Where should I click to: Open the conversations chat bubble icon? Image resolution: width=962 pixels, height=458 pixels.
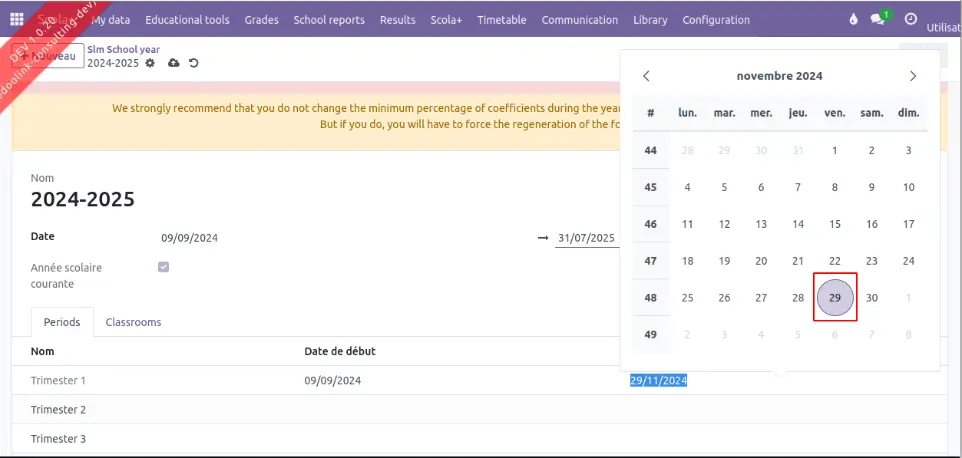879,19
